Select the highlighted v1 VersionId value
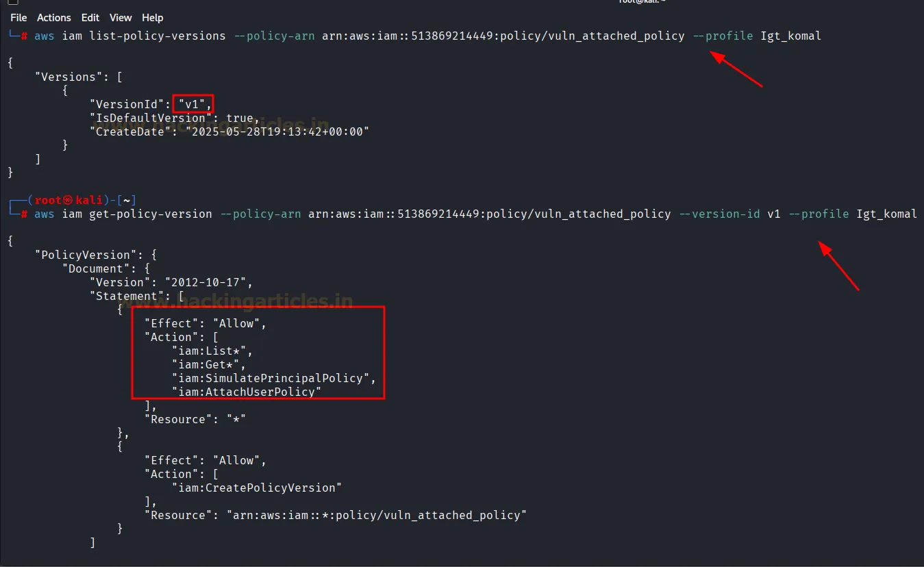Screen dimensions: 924x567 192,103
